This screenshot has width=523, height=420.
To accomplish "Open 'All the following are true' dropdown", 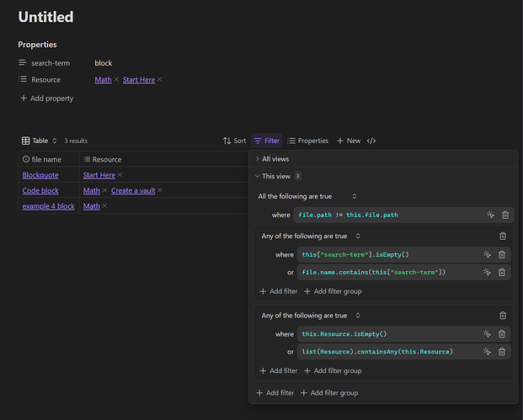I will (307, 196).
